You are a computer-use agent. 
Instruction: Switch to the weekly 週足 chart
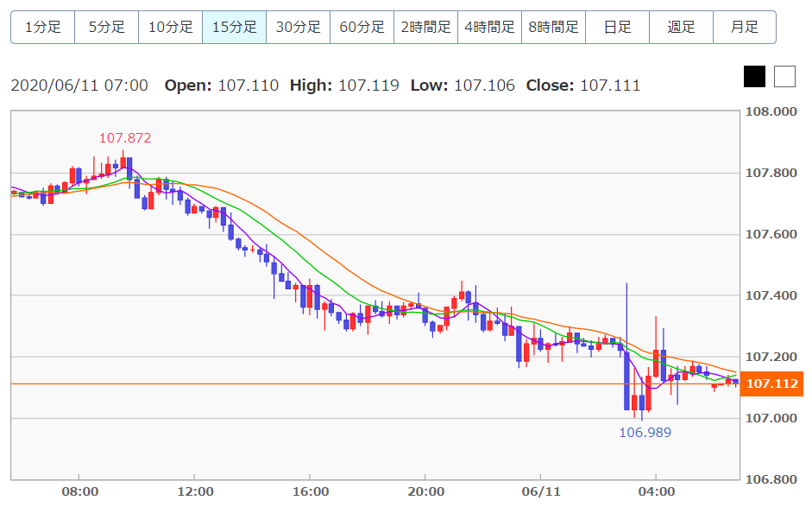point(681,27)
